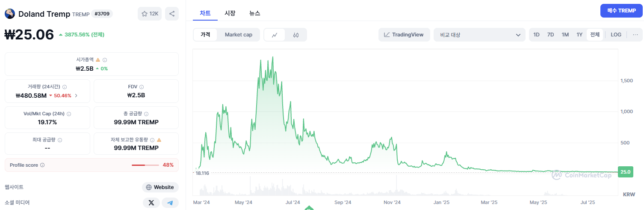Click the Doland Tremp coin avatar icon
Image resolution: width=644 pixels, height=210 pixels.
(9, 14)
